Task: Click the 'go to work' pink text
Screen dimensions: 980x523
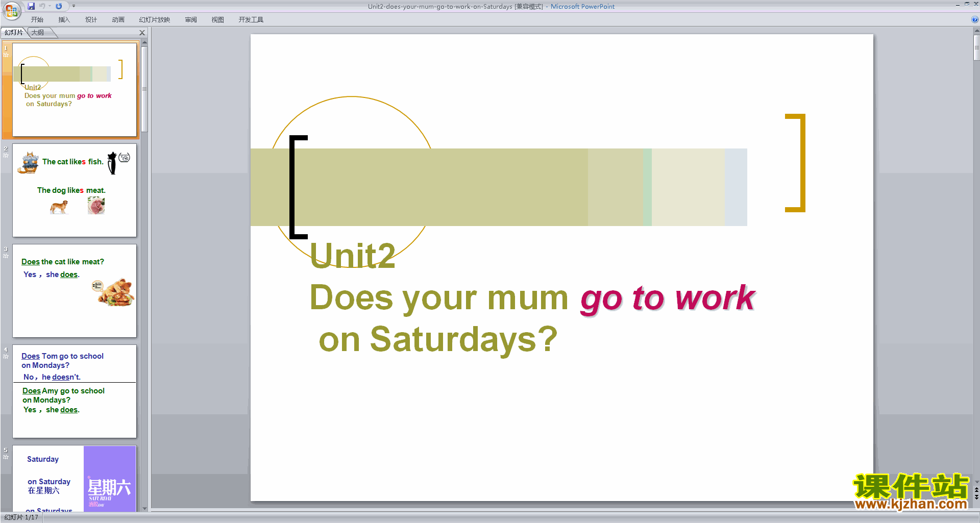Action: 668,298
